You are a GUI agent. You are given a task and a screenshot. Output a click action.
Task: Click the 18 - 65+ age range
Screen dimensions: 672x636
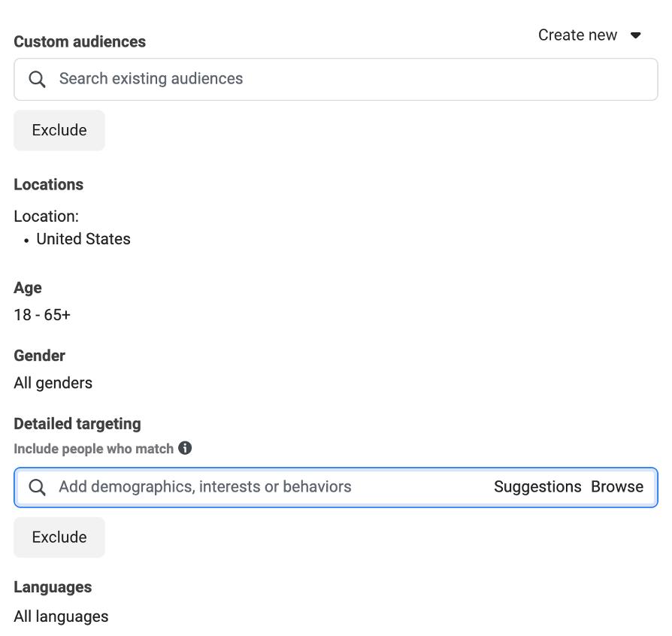(42, 315)
